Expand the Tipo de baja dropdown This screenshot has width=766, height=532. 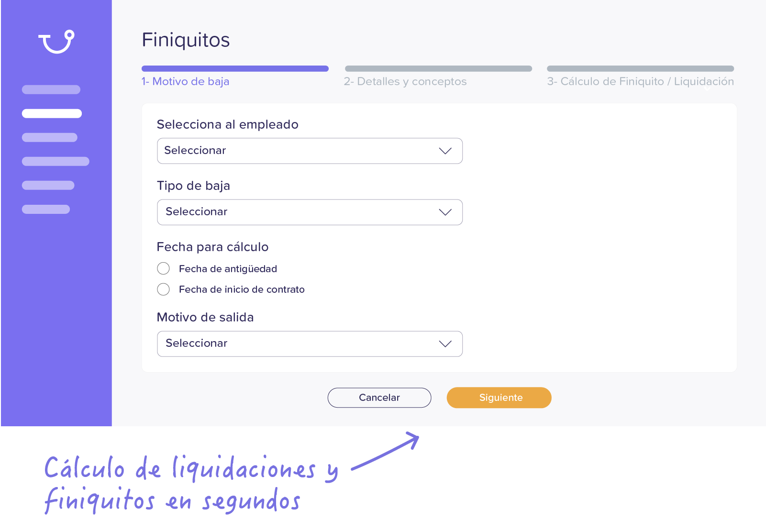pyautogui.click(x=310, y=212)
